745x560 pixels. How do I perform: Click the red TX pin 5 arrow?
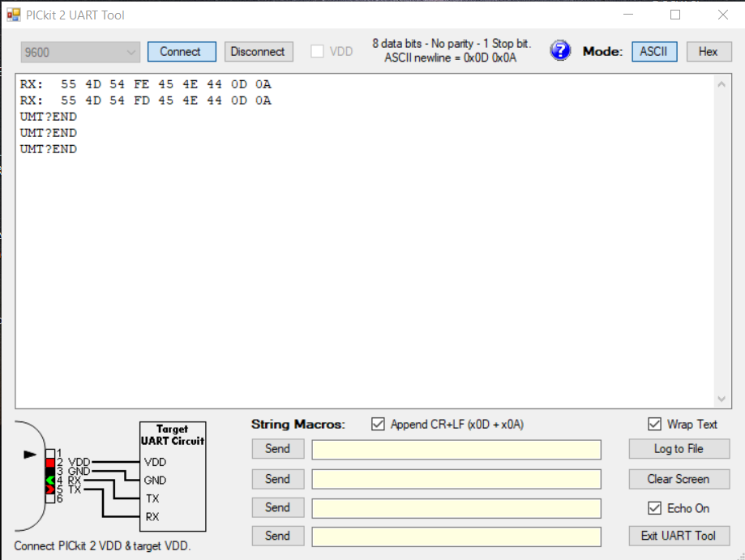(x=50, y=489)
